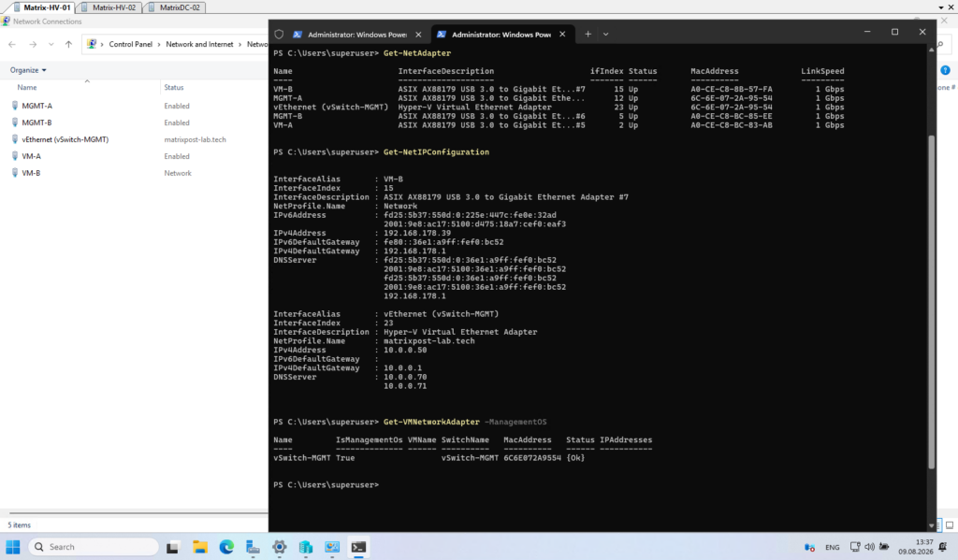
Task: Click the ENG language indicator
Action: coord(832,547)
